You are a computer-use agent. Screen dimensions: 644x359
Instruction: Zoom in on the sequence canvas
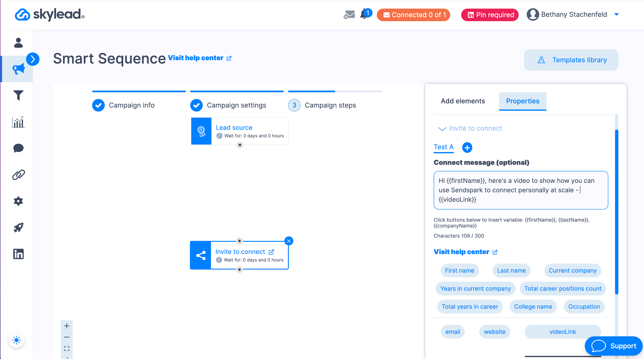click(x=67, y=326)
